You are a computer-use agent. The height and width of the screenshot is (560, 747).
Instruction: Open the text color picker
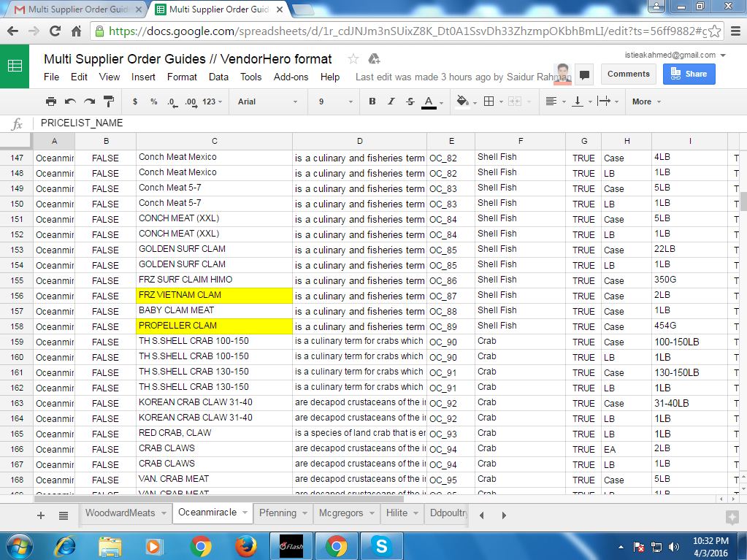[x=432, y=102]
